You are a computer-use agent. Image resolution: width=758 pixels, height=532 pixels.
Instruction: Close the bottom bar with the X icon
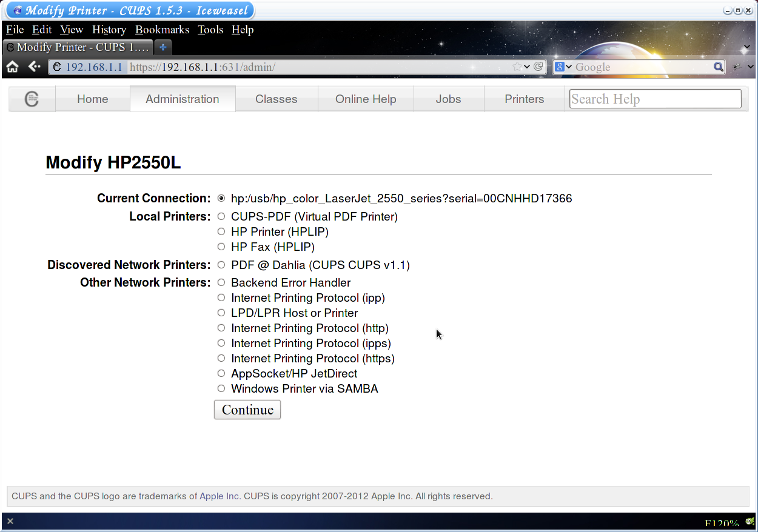click(10, 521)
